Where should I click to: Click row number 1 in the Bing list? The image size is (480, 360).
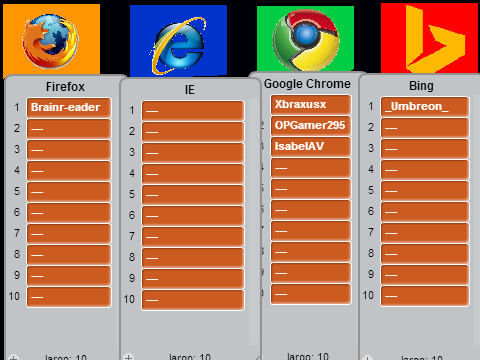(371, 106)
